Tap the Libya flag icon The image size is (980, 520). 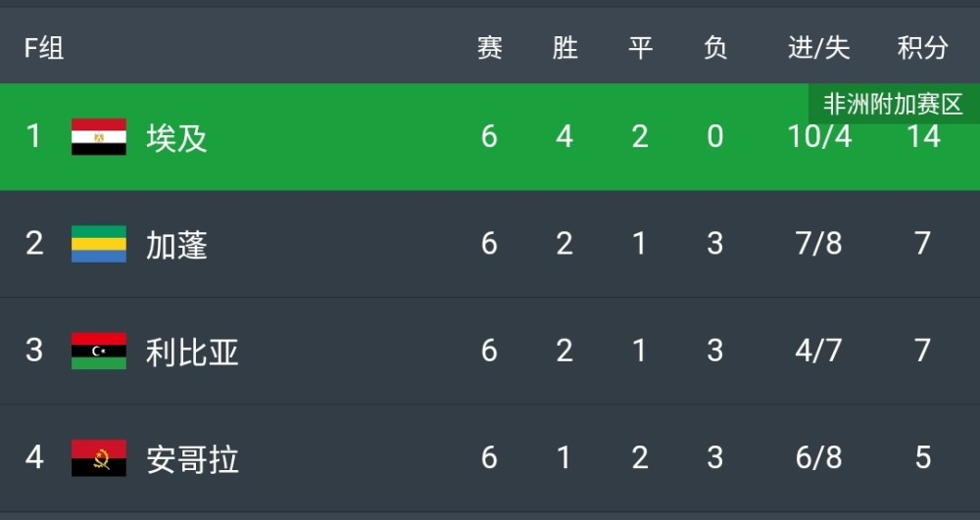click(x=99, y=351)
